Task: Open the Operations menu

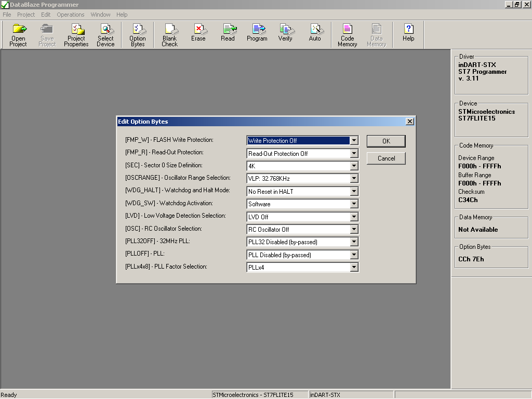Action: (71, 15)
